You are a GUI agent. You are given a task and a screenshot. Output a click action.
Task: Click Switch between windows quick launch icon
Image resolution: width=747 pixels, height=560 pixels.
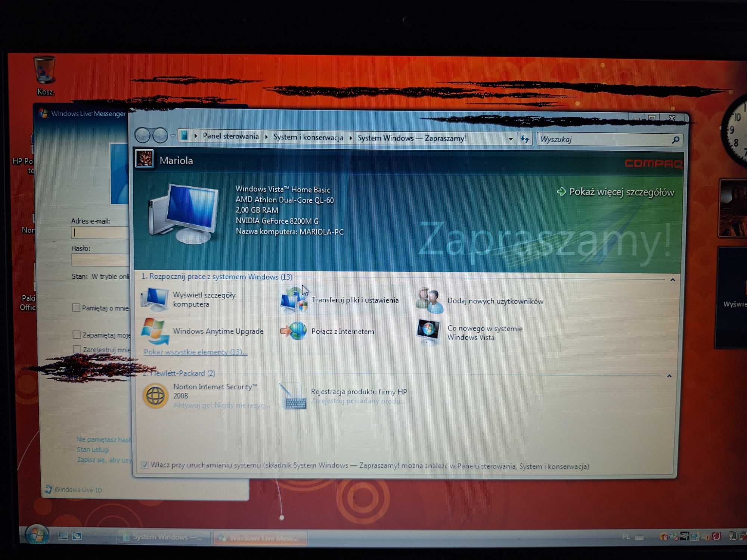(x=77, y=536)
